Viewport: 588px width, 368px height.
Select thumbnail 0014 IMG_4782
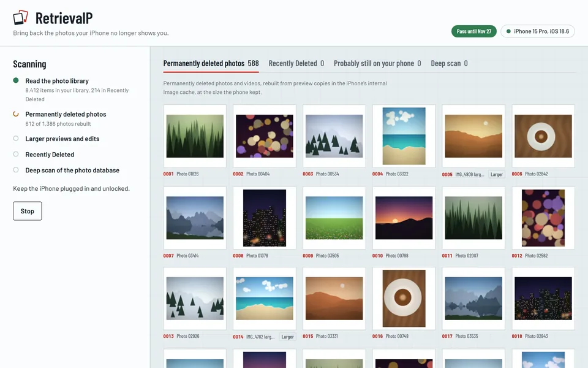pos(265,299)
